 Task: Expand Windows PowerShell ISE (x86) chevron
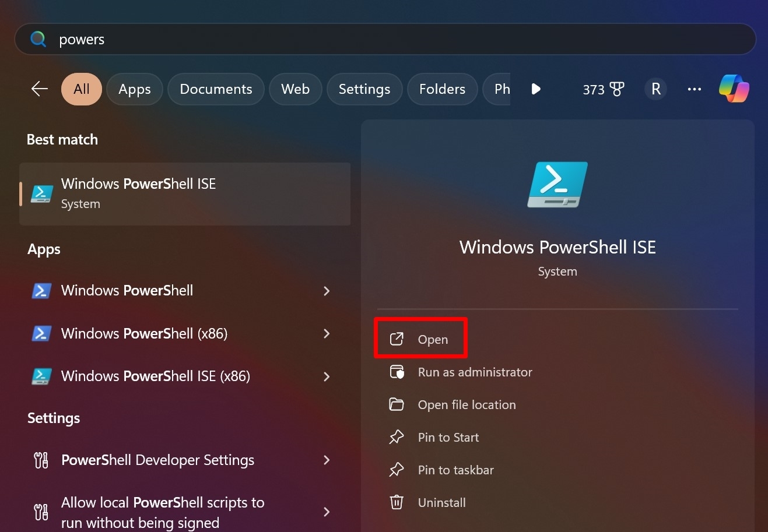(327, 376)
